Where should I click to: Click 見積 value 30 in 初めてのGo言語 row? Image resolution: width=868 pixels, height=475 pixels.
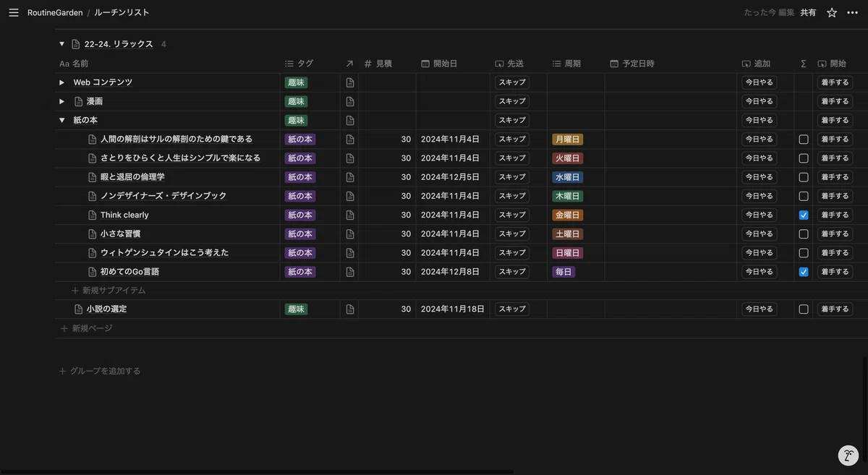tap(406, 272)
